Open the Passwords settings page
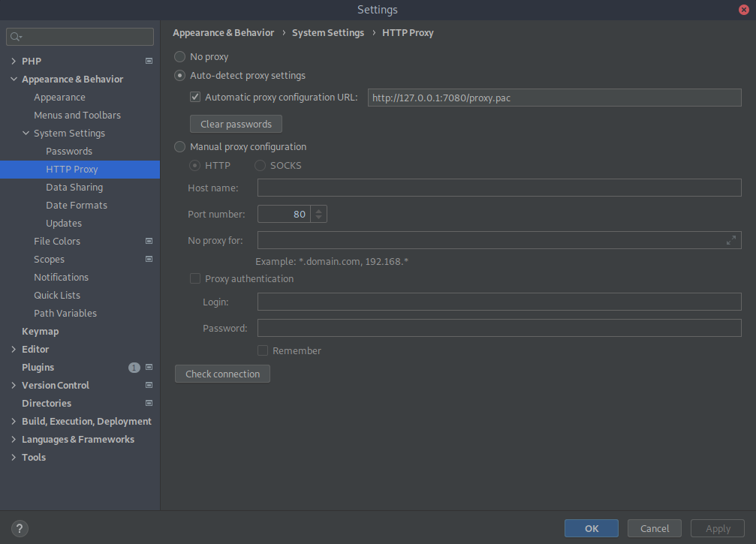Screen dimensions: 756x544 pos(69,152)
